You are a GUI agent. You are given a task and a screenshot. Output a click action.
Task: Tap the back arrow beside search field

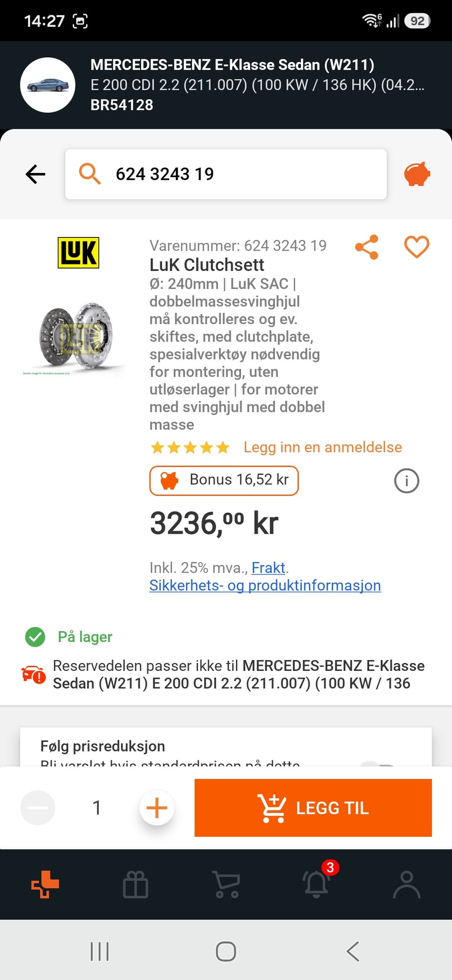point(35,174)
